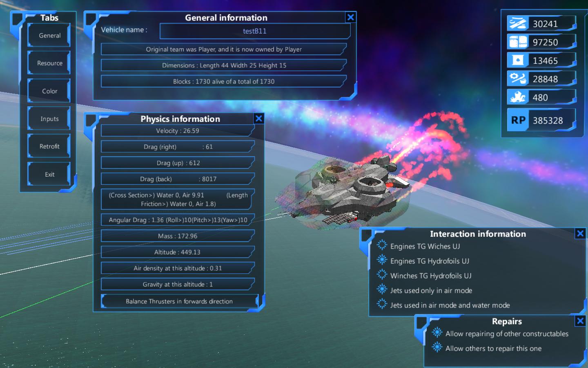588x368 pixels.
Task: Click the Angular Drag : 1.36 row
Action: tap(178, 220)
